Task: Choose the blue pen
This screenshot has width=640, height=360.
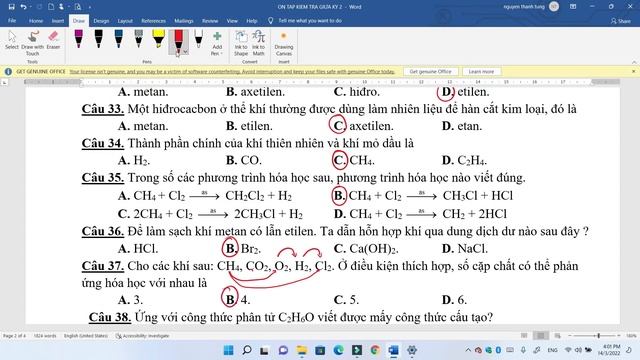Action: tap(118, 39)
